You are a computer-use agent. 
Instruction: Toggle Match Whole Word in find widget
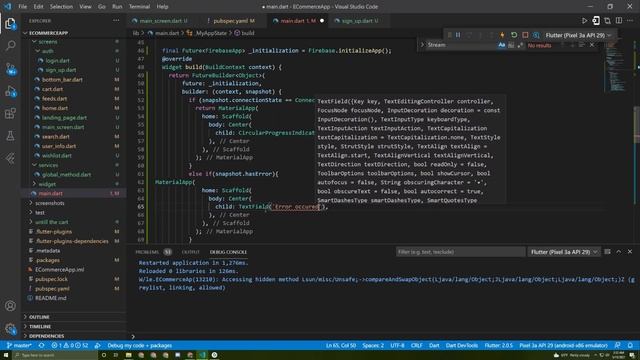(x=511, y=45)
